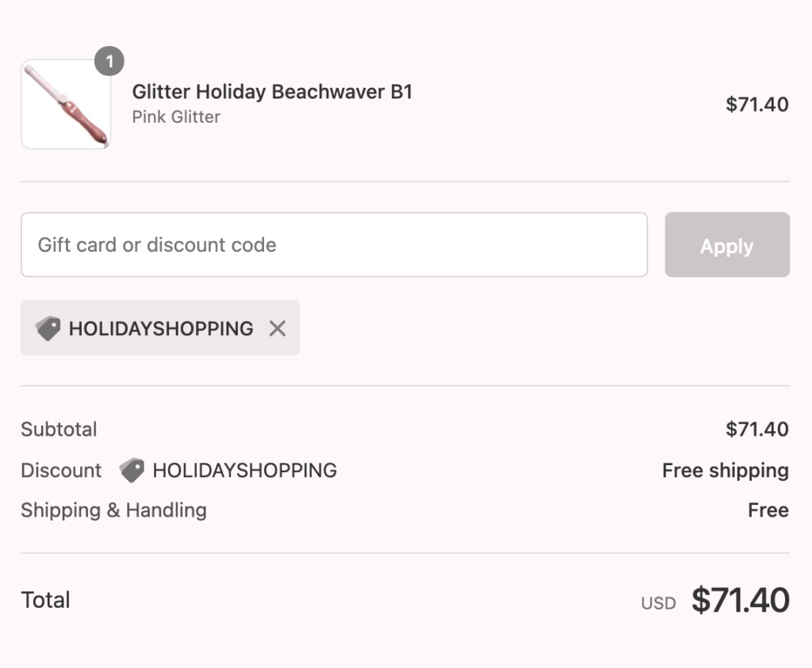Click the tag icon in the Discount row
Viewport: 812px width, 668px height.
pos(132,470)
